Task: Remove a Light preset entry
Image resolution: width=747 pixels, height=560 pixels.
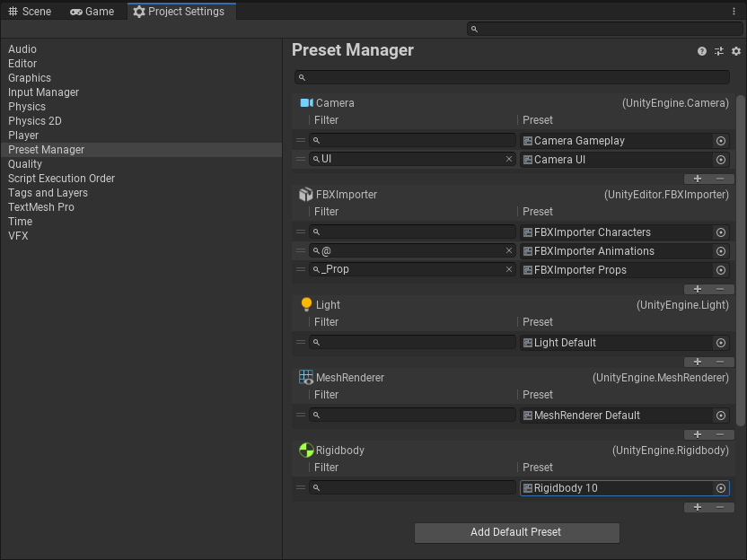Action: 720,362
